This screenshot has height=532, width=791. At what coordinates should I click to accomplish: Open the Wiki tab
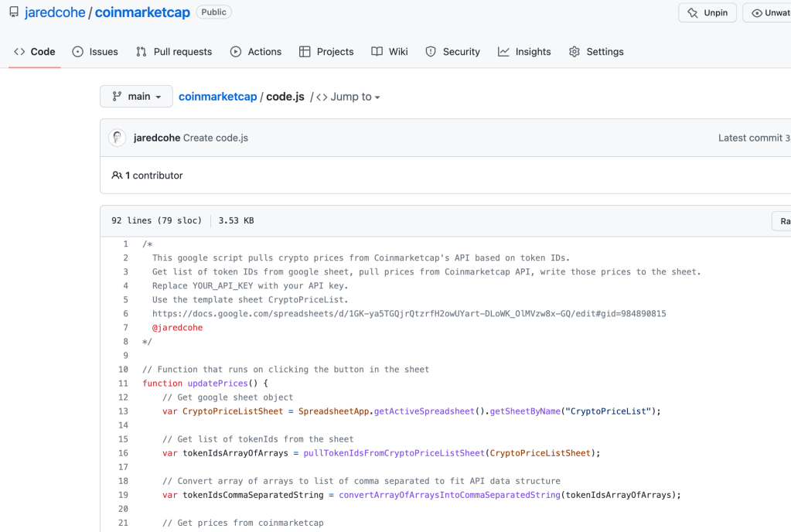click(x=390, y=52)
